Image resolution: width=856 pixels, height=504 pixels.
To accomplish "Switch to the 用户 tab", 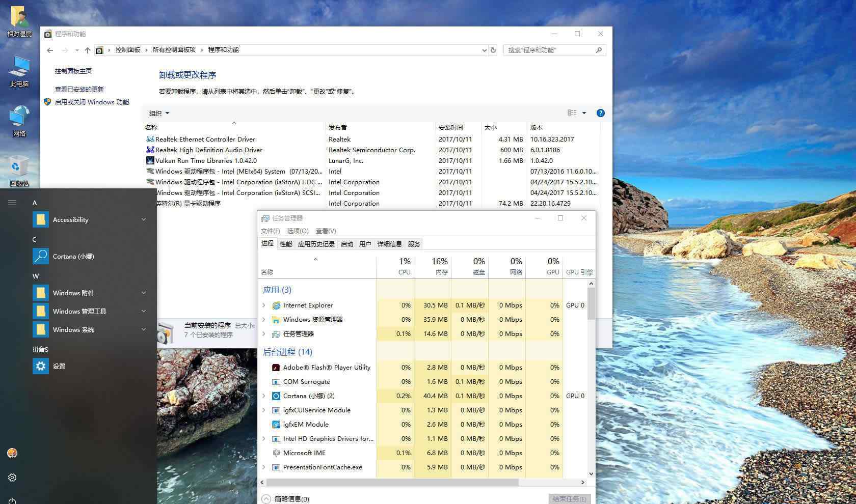I will tap(365, 244).
